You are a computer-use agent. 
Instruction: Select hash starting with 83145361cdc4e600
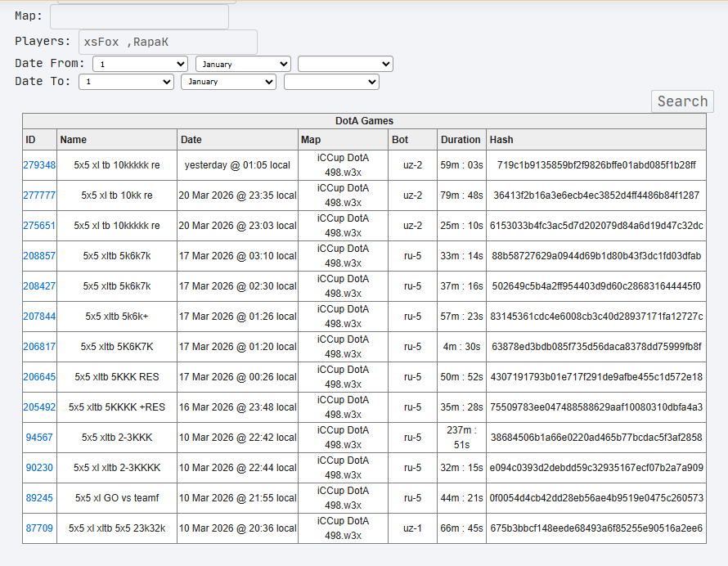coord(596,317)
